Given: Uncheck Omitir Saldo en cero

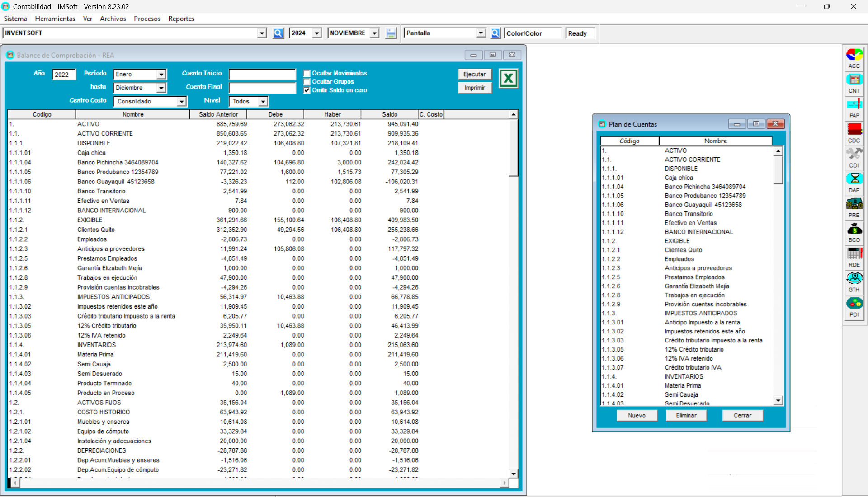Looking at the screenshot, I should click(x=306, y=90).
